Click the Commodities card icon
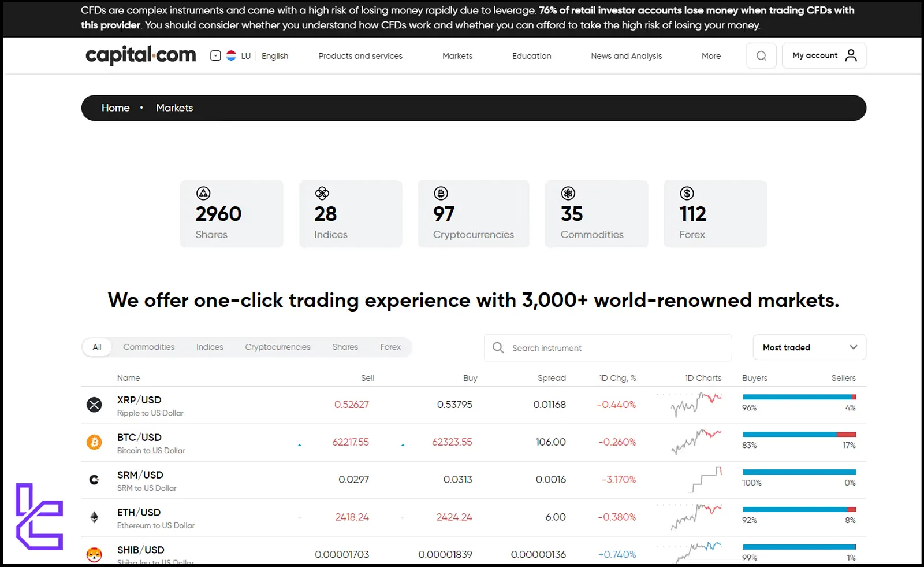This screenshot has height=567, width=924. click(568, 193)
